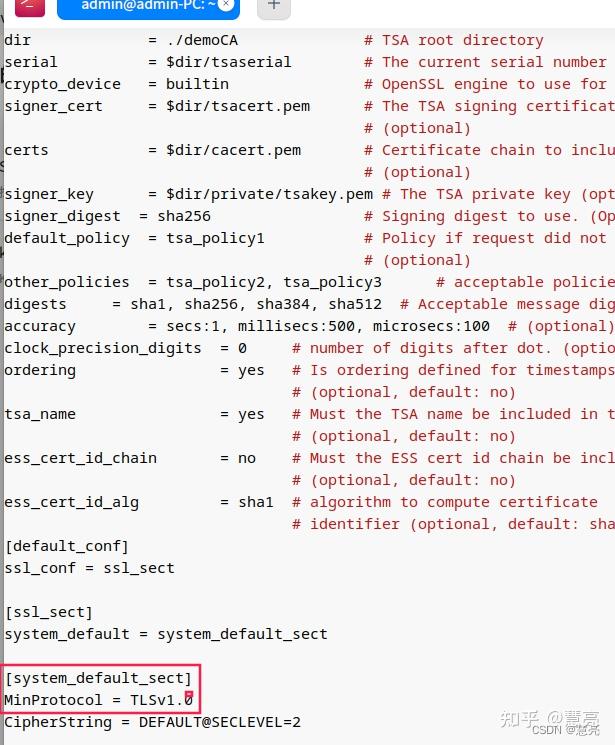Click the [ssl_sect] section header
The image size is (615, 745).
(48, 612)
